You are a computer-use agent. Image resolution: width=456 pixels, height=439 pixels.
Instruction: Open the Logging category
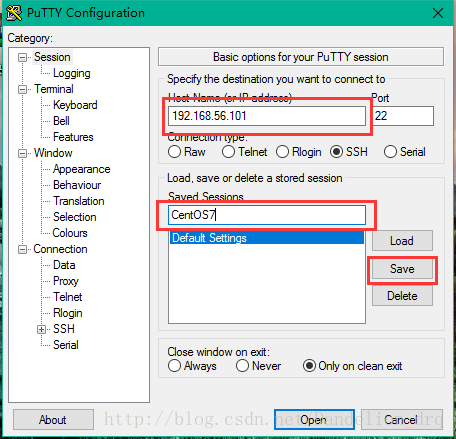[72, 73]
